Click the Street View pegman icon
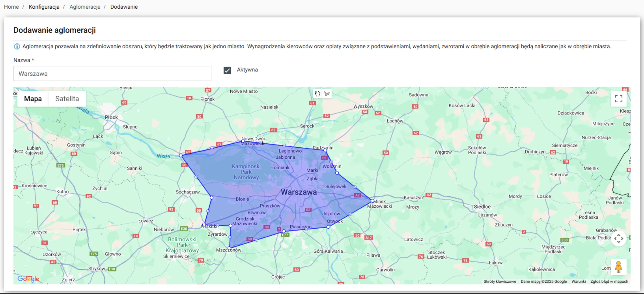 [x=618, y=267]
